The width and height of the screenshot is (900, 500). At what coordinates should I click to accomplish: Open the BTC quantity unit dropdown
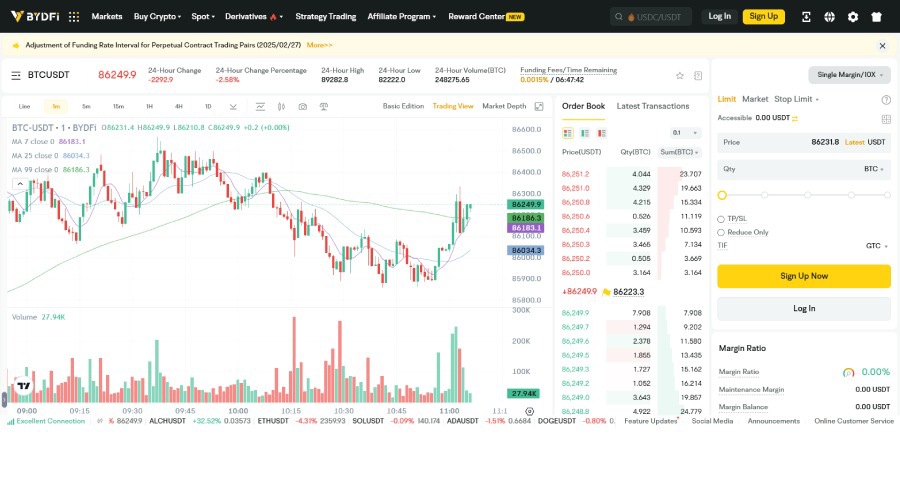874,169
